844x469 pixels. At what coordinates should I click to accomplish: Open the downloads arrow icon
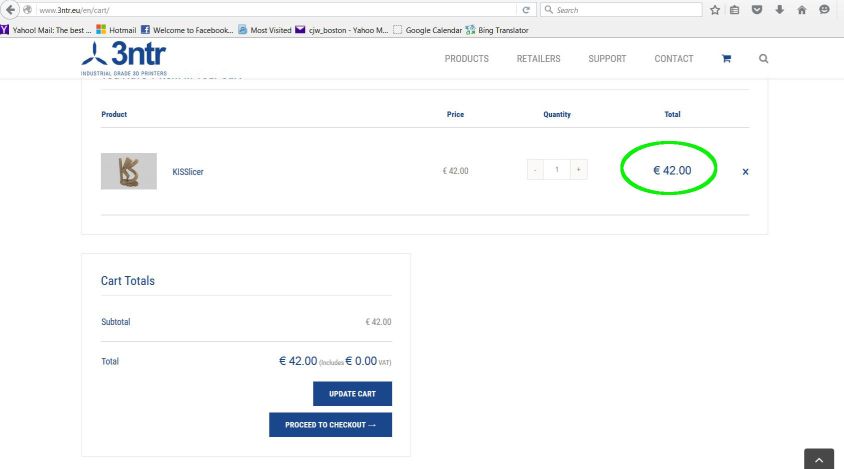pyautogui.click(x=779, y=10)
